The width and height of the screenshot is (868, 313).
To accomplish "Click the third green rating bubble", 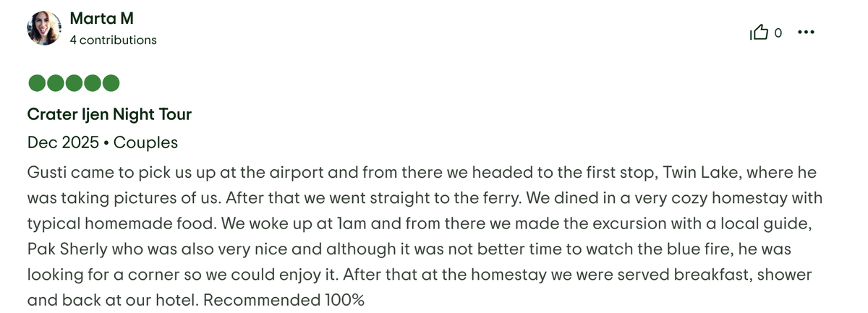I will click(x=74, y=83).
